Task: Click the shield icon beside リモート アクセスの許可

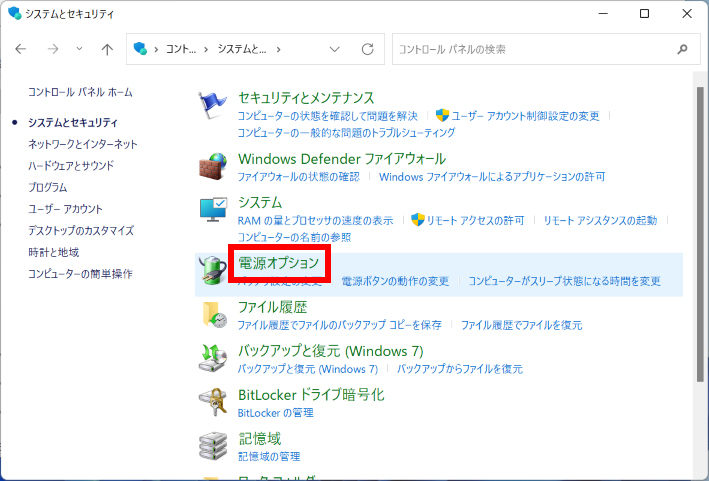Action: click(x=417, y=220)
